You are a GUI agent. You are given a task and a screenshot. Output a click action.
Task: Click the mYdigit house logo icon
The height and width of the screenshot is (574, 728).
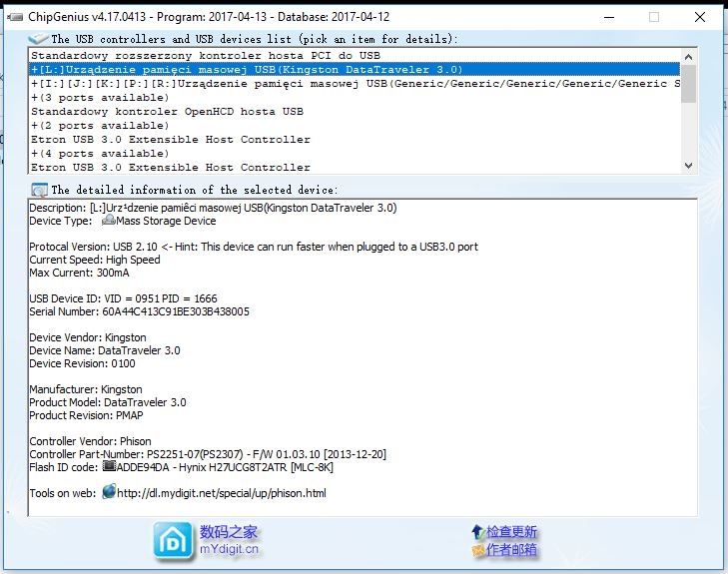tap(173, 540)
